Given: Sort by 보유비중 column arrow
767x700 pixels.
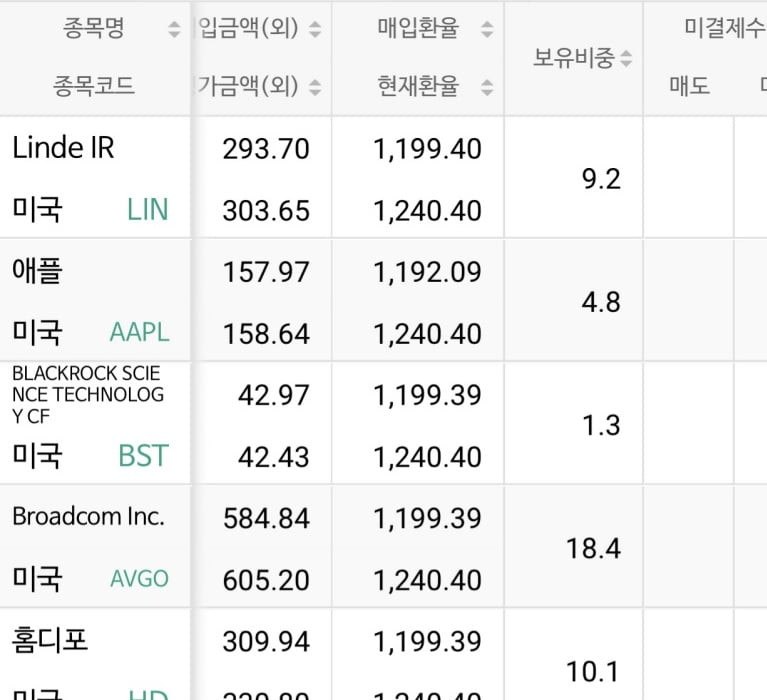Looking at the screenshot, I should point(626,59).
